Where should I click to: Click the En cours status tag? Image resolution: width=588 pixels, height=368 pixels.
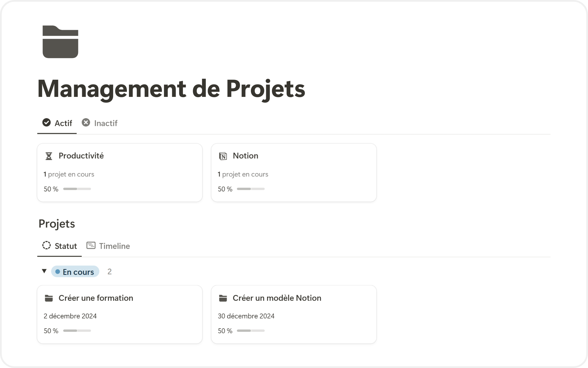tap(75, 272)
